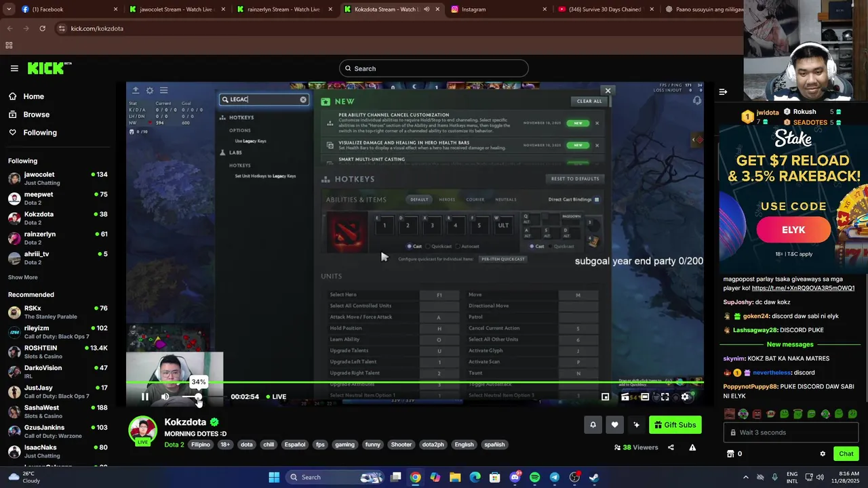Image resolution: width=868 pixels, height=488 pixels.
Task: Open the chat shop icon
Action: coord(730,454)
